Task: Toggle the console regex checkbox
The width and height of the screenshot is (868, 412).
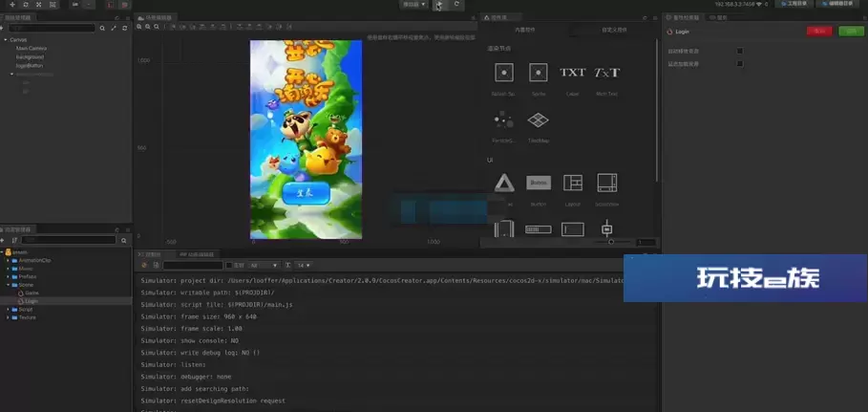Action: point(228,266)
